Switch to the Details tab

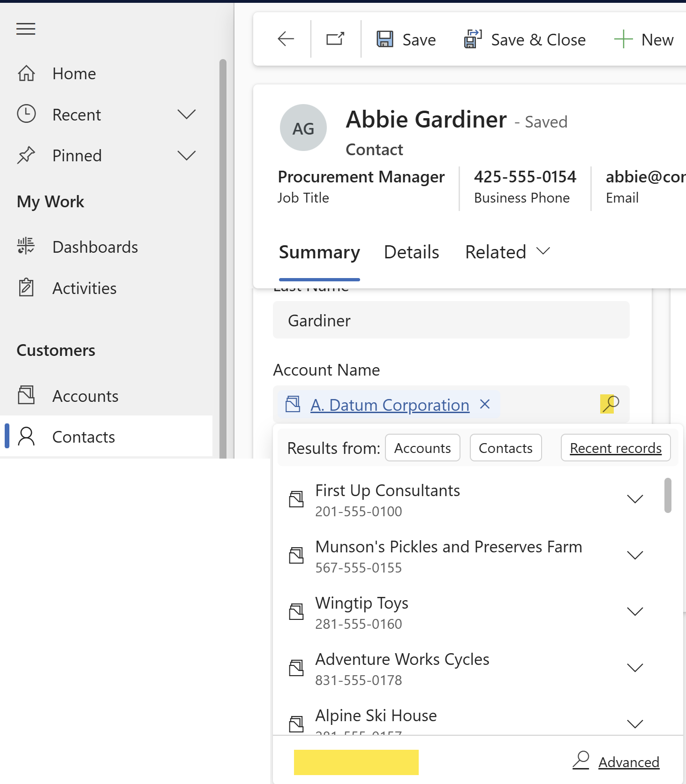(x=411, y=252)
